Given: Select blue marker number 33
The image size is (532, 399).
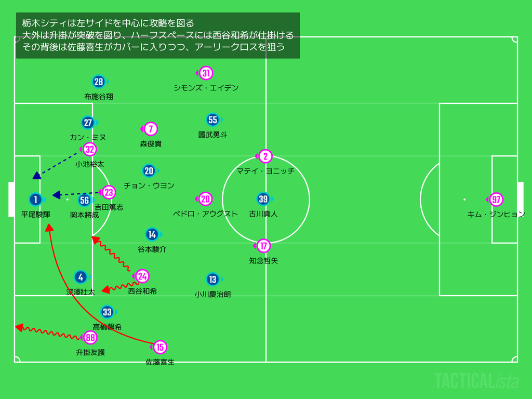Looking at the screenshot, I should [x=107, y=312].
